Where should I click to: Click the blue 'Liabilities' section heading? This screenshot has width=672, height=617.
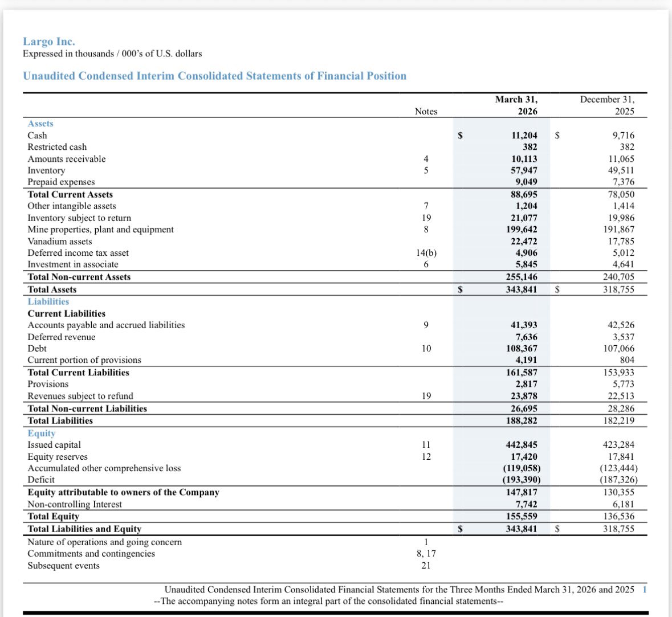48,301
